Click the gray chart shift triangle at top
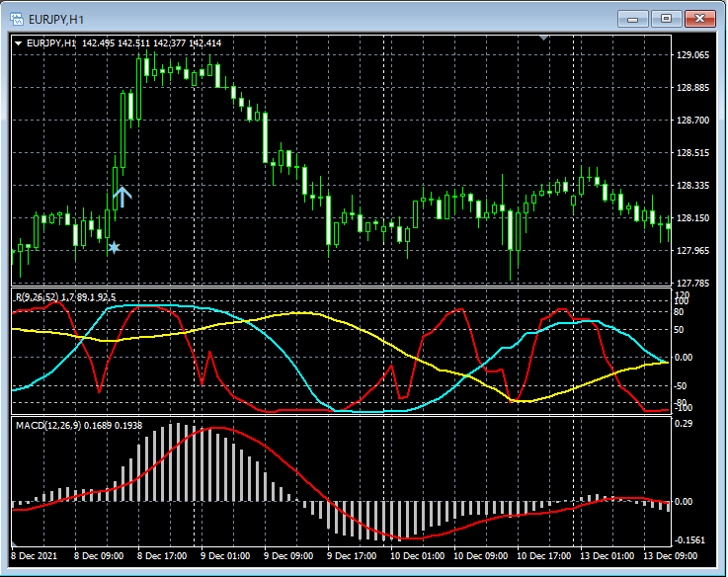Image resolution: width=728 pixels, height=577 pixels. click(543, 38)
